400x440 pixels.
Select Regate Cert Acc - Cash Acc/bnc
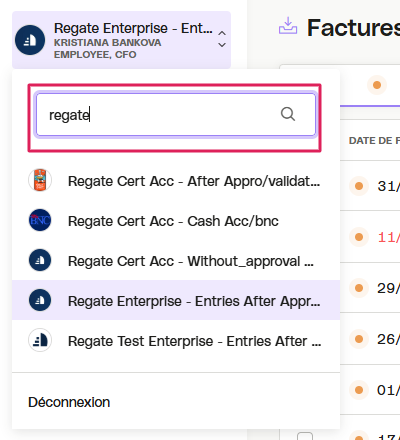click(x=176, y=221)
